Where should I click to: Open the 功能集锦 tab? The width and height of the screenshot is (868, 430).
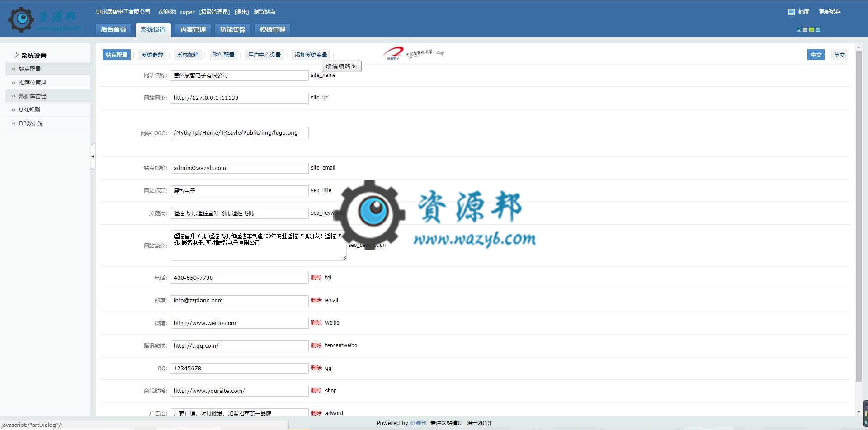[x=233, y=29]
